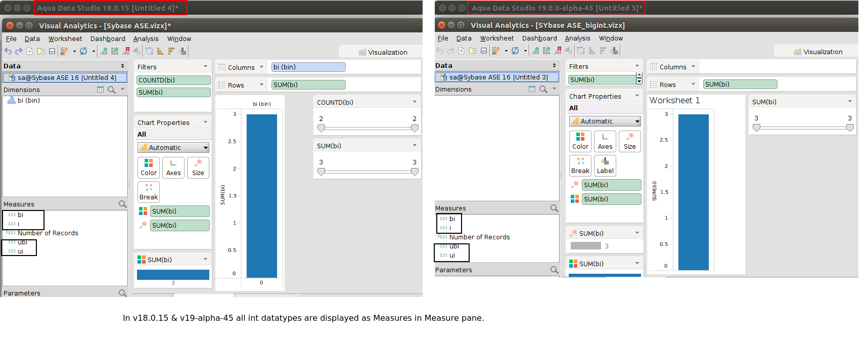Click Dimensions search magnifier in left window
This screenshot has width=868, height=338.
click(x=112, y=90)
